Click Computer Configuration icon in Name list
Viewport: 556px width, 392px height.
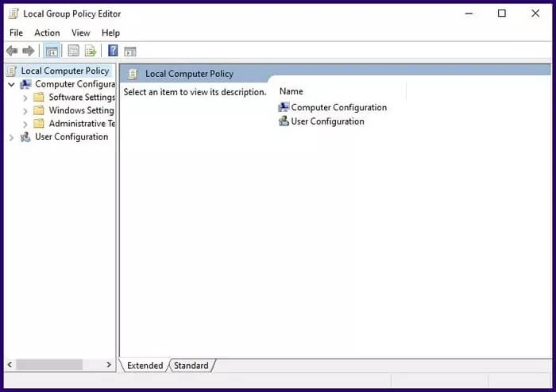click(284, 107)
